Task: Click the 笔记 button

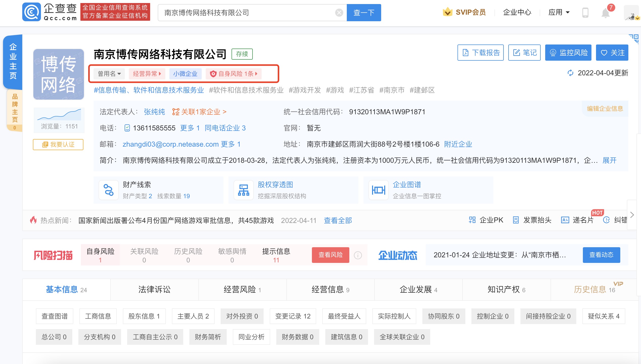Action: pyautogui.click(x=524, y=53)
